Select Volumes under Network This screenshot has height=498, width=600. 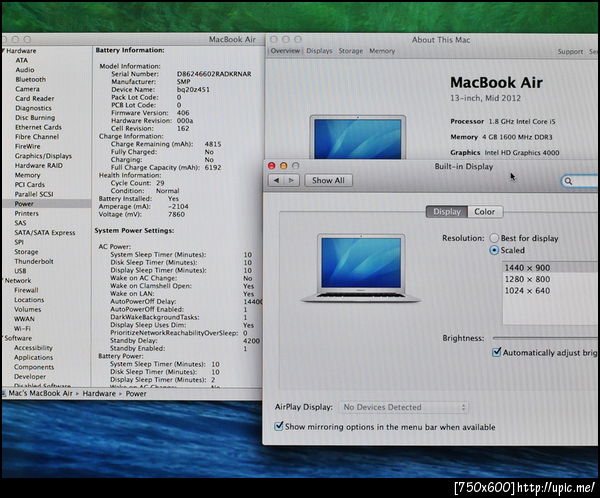(28, 309)
